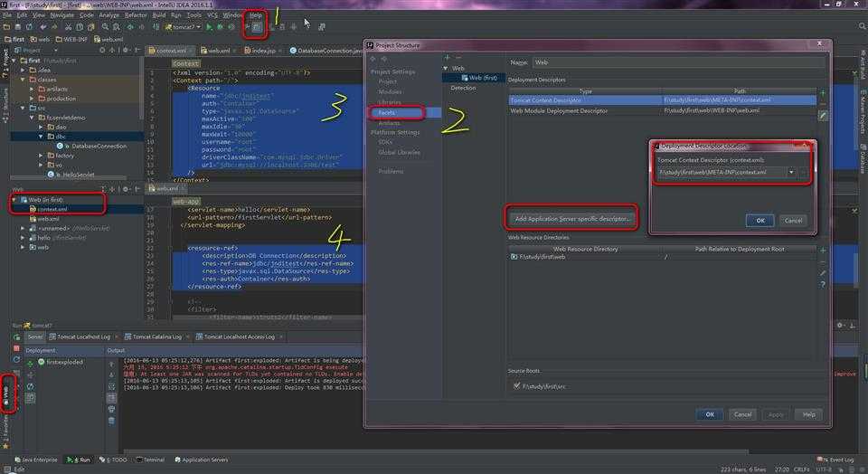Collapse the src folder node
Viewport: 868px width, 474px height.
pos(23,108)
